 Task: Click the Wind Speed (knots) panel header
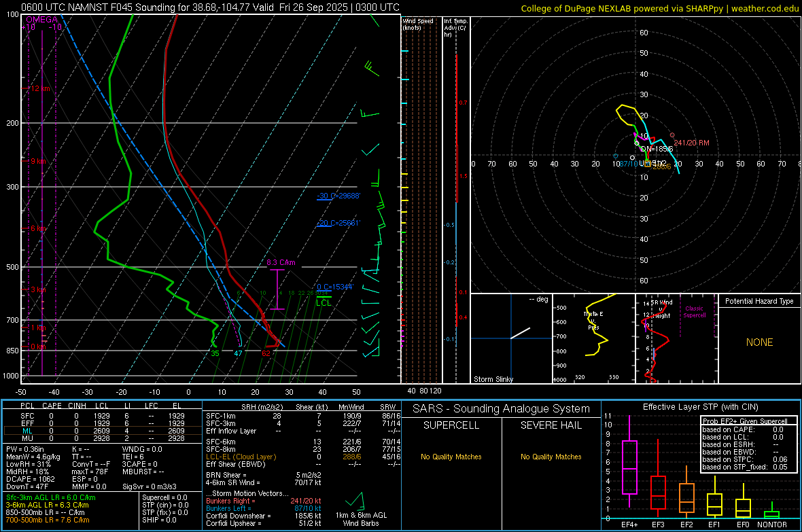(x=418, y=24)
